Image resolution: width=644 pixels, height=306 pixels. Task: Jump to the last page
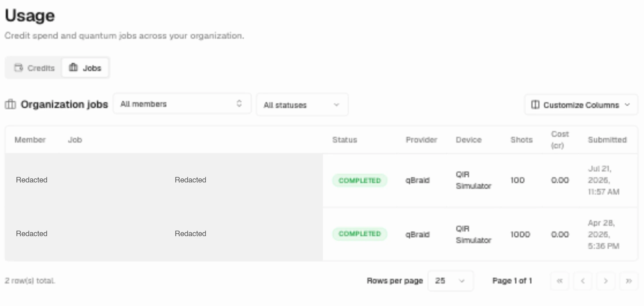[x=629, y=281]
